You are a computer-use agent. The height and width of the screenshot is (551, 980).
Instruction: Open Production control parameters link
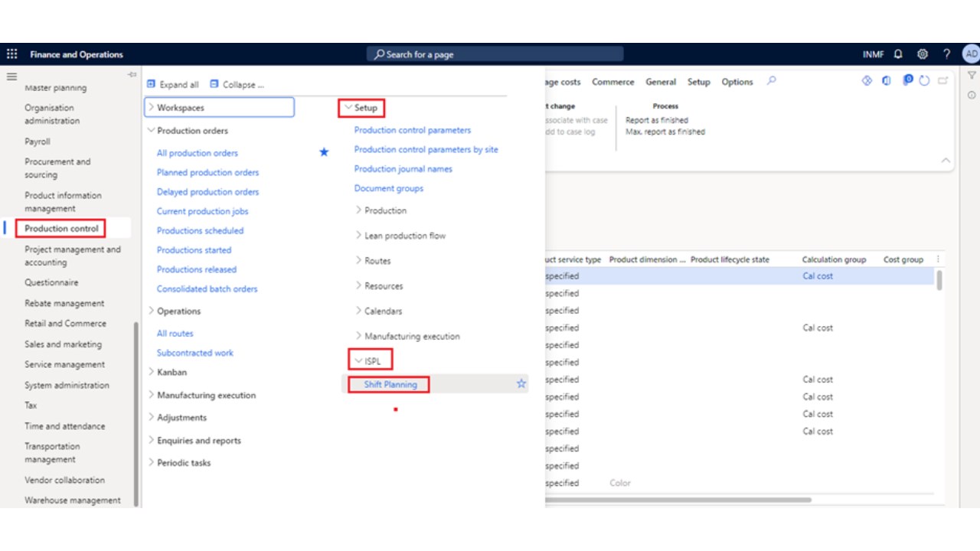[x=413, y=130]
